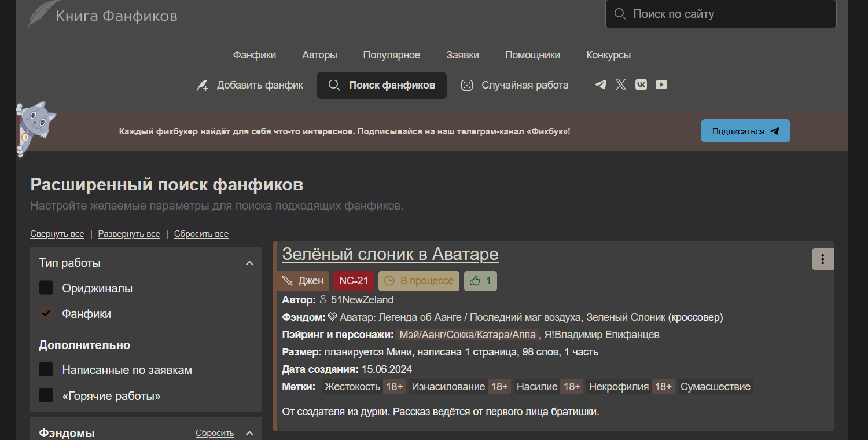The width and height of the screenshot is (868, 440).
Task: Open the Зелёный слоник в Аватаре title
Action: tap(390, 254)
